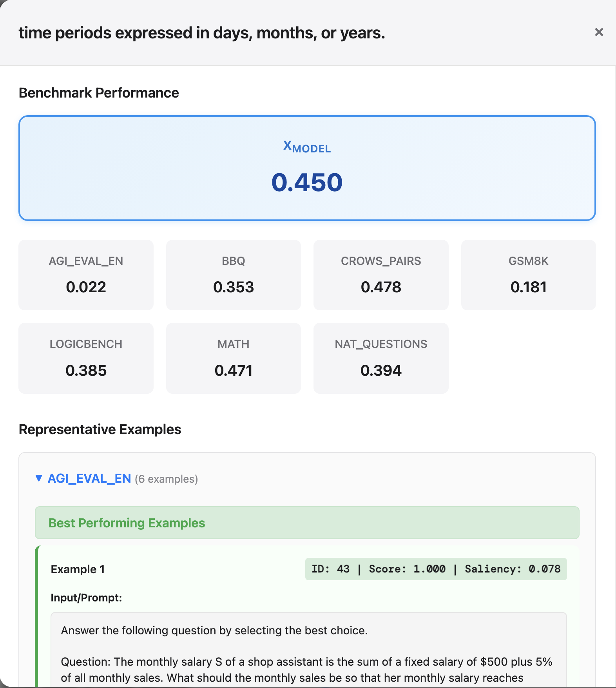The image size is (616, 688).
Task: Collapse the AGI_EVAL_EN disclosure triangle
Action: (x=39, y=478)
